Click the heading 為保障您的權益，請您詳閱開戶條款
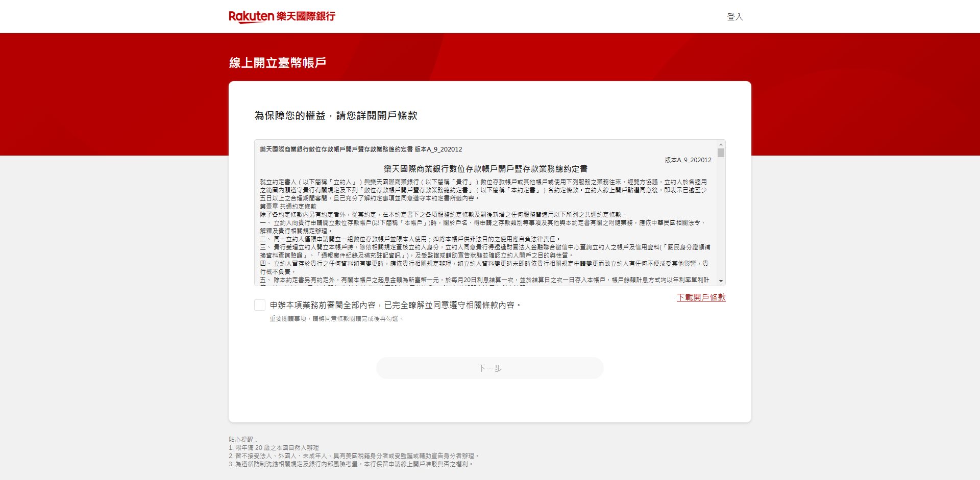 pyautogui.click(x=336, y=116)
